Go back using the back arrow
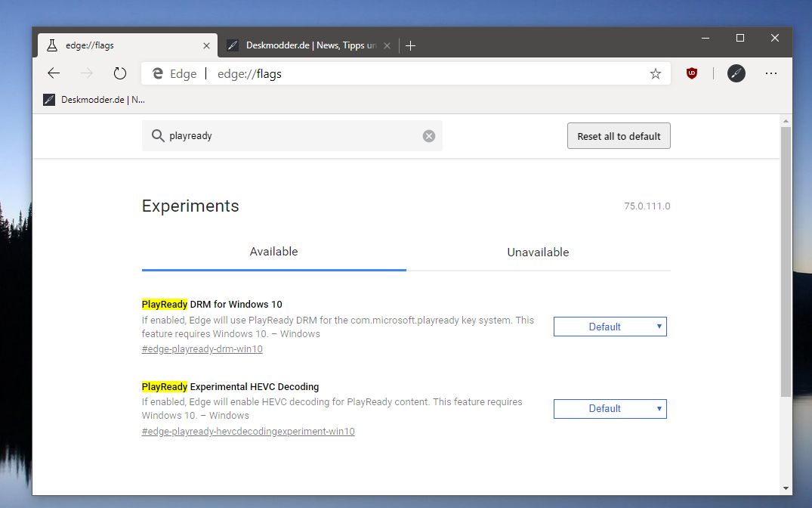Image resolution: width=812 pixels, height=508 pixels. (54, 73)
